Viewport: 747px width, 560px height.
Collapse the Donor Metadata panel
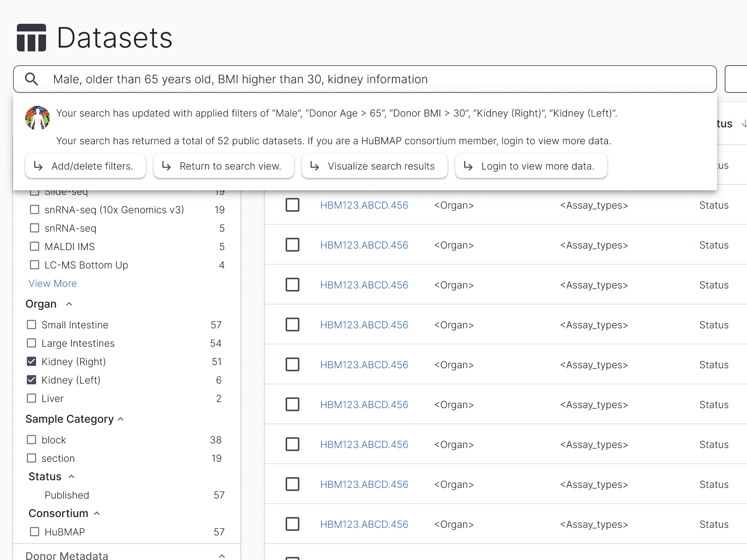click(x=221, y=556)
